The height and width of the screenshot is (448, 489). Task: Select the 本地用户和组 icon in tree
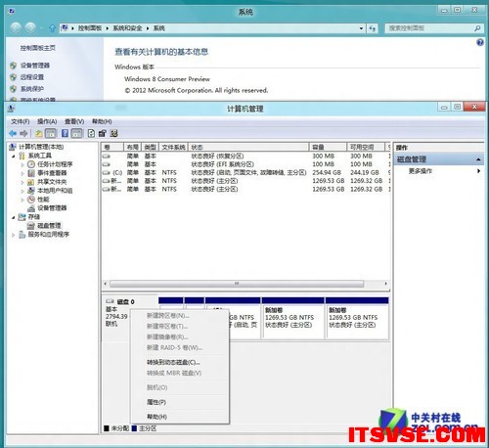31,191
